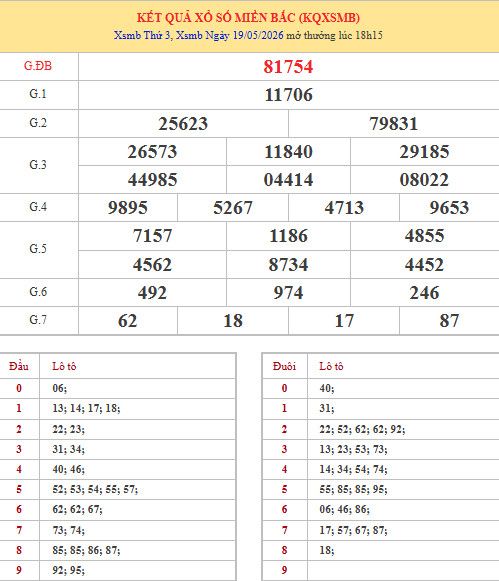Click the G.6 row label
This screenshot has height=581, width=499.
pos(38,292)
